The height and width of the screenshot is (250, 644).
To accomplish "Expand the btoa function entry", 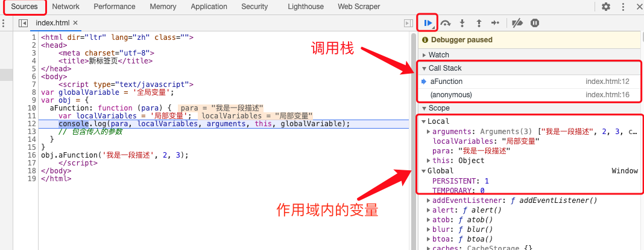I will (429, 239).
